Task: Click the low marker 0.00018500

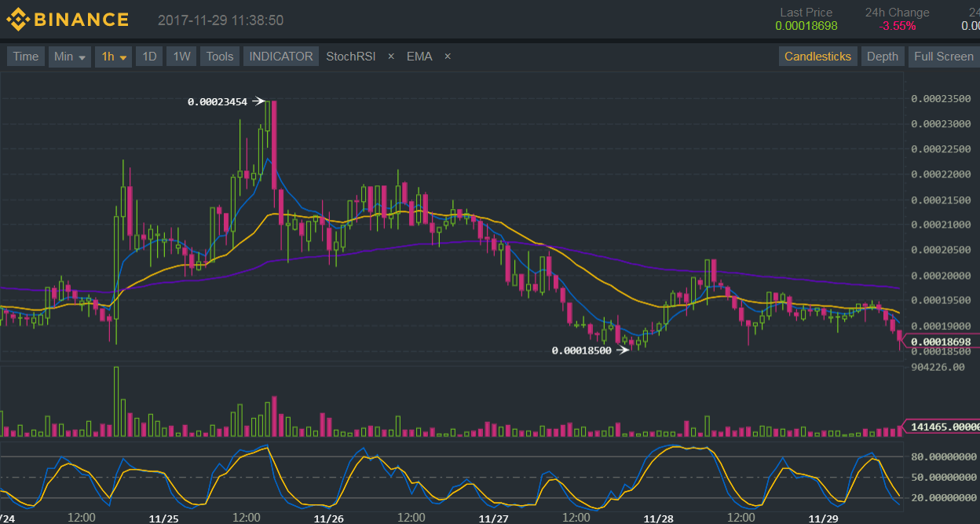Action: tap(582, 350)
